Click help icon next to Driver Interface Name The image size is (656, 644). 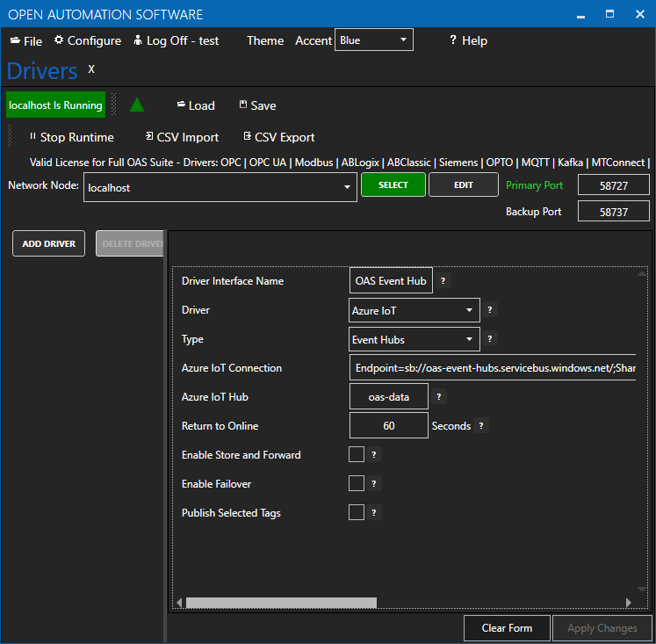(443, 281)
